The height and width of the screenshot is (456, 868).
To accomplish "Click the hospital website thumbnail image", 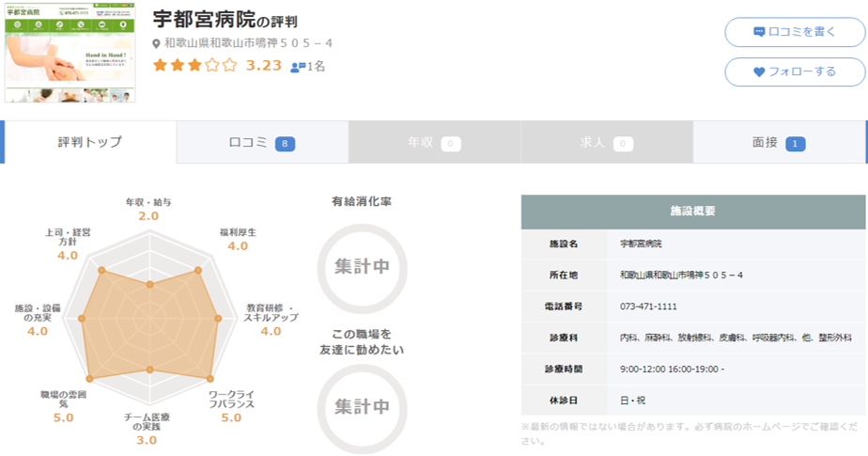I will [70, 54].
